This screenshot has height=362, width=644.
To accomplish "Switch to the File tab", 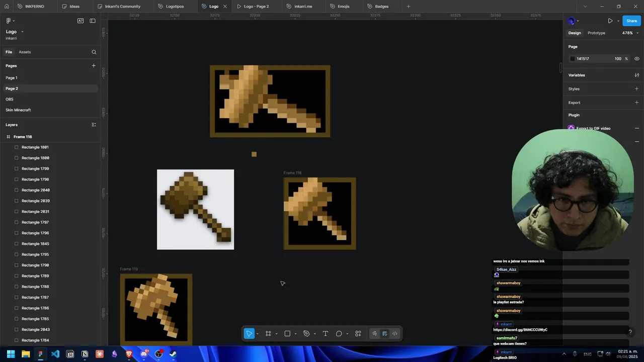I will (9, 52).
